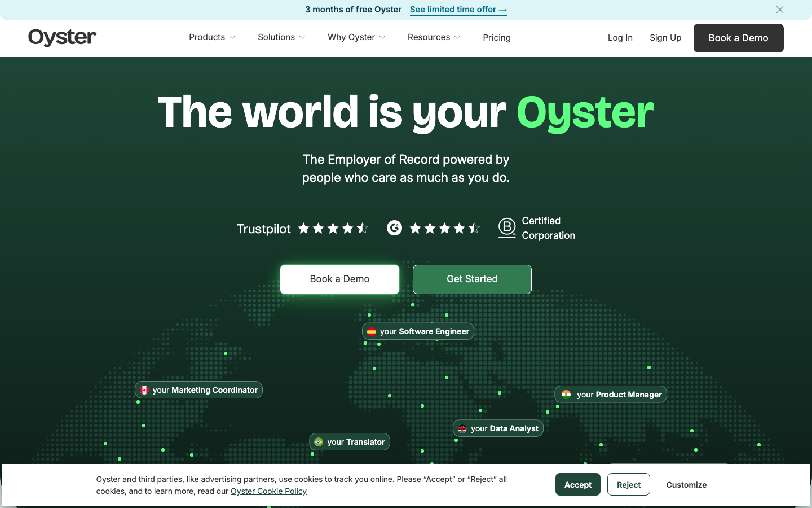Click the Kenya flag on Data Analyst tag
The height and width of the screenshot is (508, 812).
462,428
